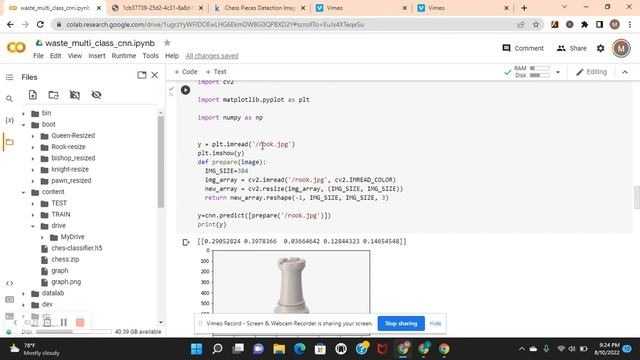Close the Files panel
The width and height of the screenshot is (640, 360).
point(155,75)
